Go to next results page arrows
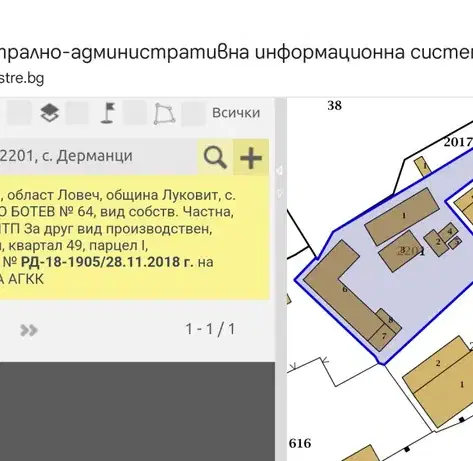Image resolution: width=473 pixels, height=461 pixels. click(29, 330)
